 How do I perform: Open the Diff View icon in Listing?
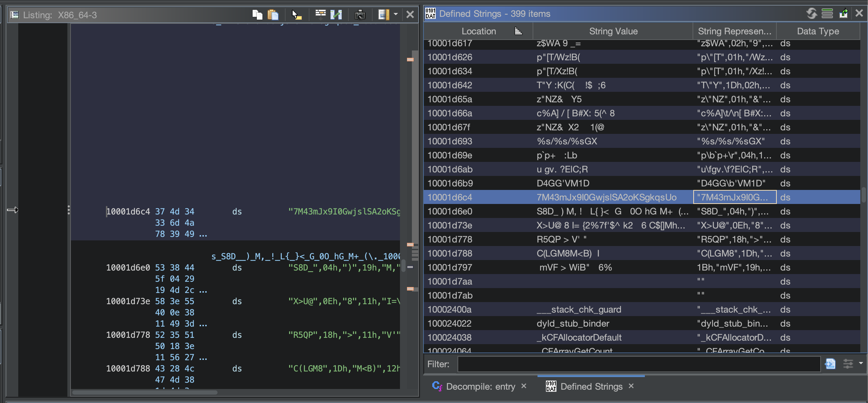click(x=336, y=15)
